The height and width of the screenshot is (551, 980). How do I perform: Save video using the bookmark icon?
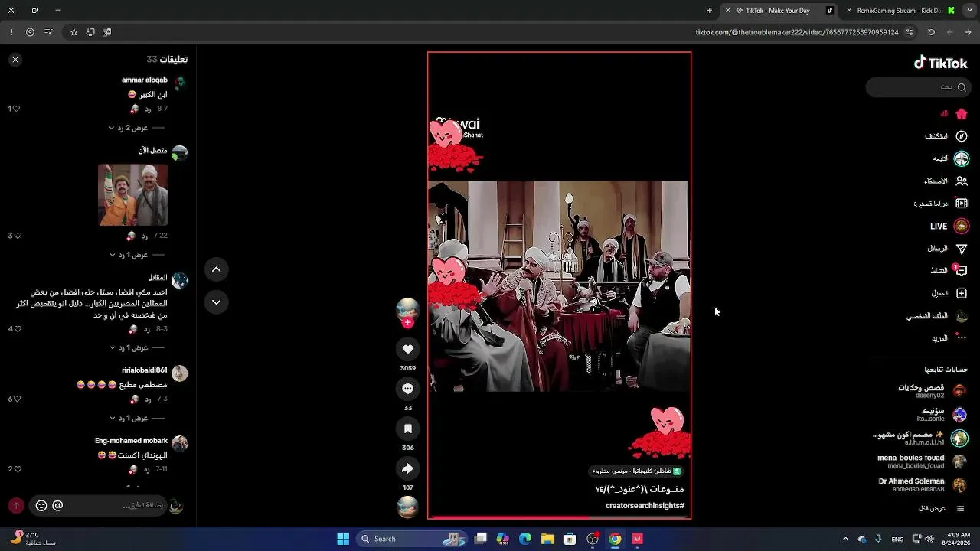(407, 429)
